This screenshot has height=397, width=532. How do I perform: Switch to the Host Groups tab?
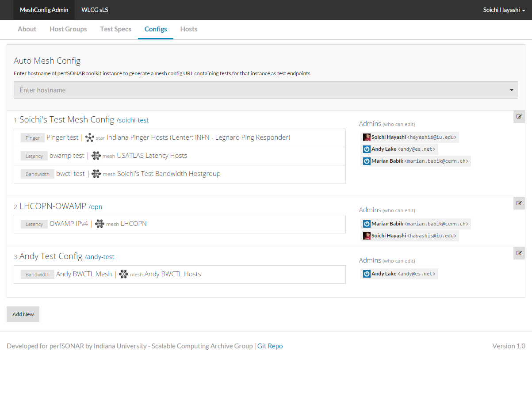68,29
